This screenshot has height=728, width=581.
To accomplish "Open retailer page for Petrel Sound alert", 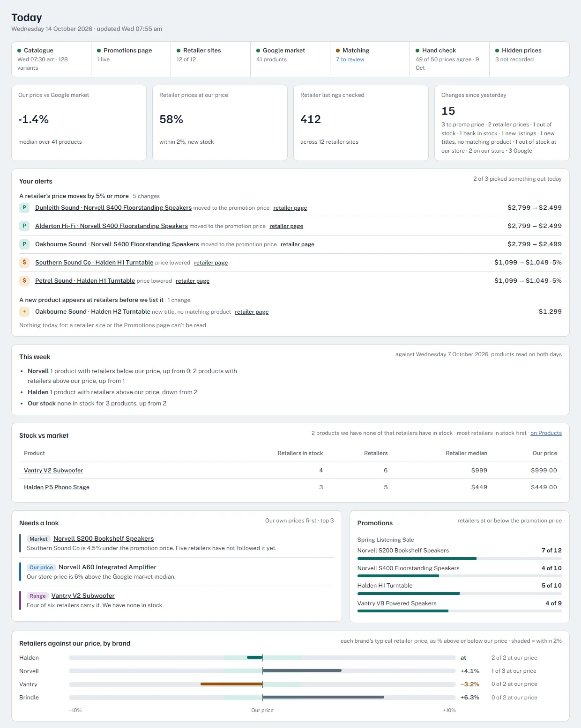I will 193,281.
